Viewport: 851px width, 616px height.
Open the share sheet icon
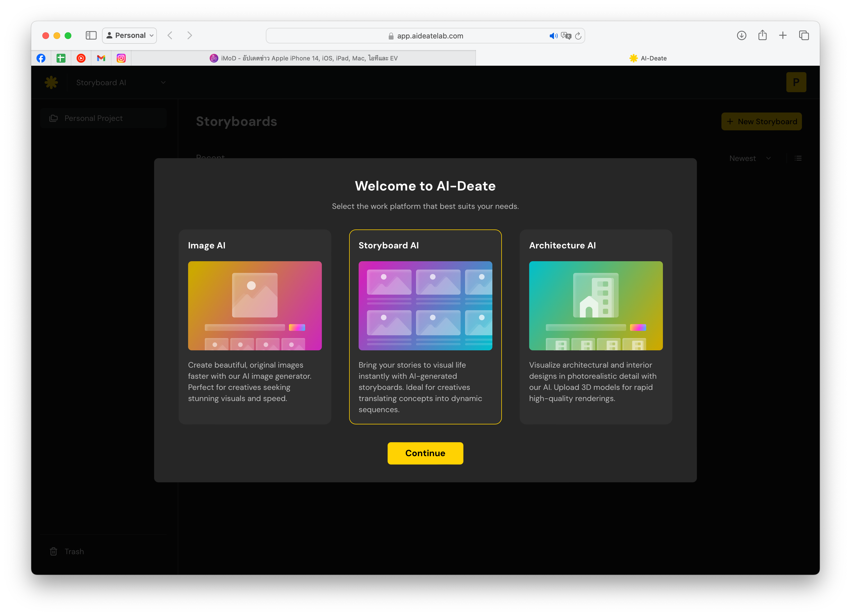click(x=762, y=35)
